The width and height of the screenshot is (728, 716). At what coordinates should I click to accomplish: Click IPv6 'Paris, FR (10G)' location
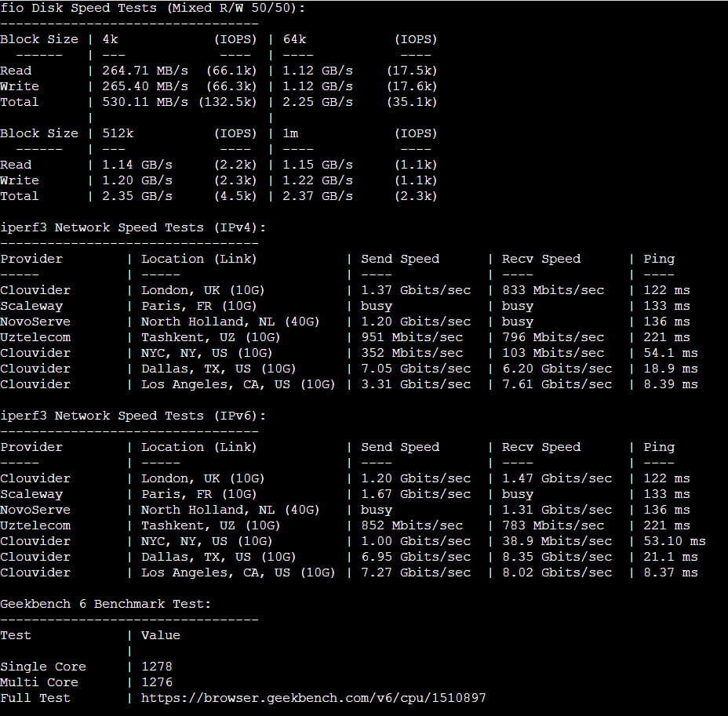coord(198,494)
